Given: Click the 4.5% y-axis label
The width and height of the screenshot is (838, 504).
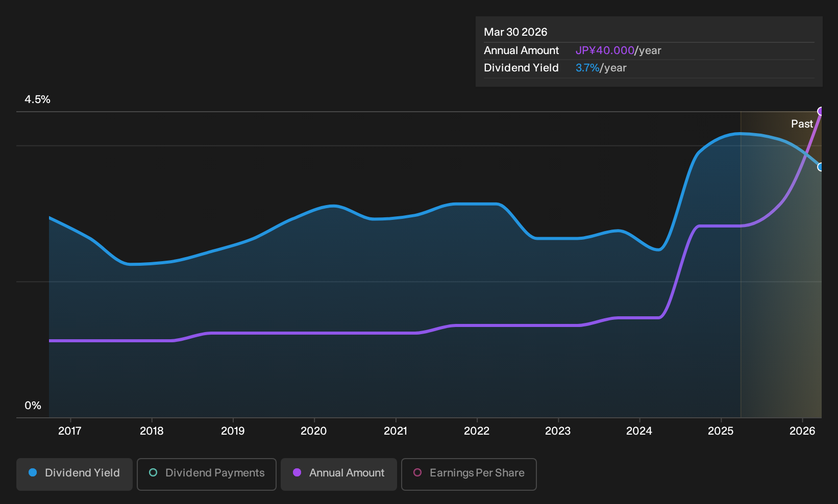Looking at the screenshot, I should (38, 99).
